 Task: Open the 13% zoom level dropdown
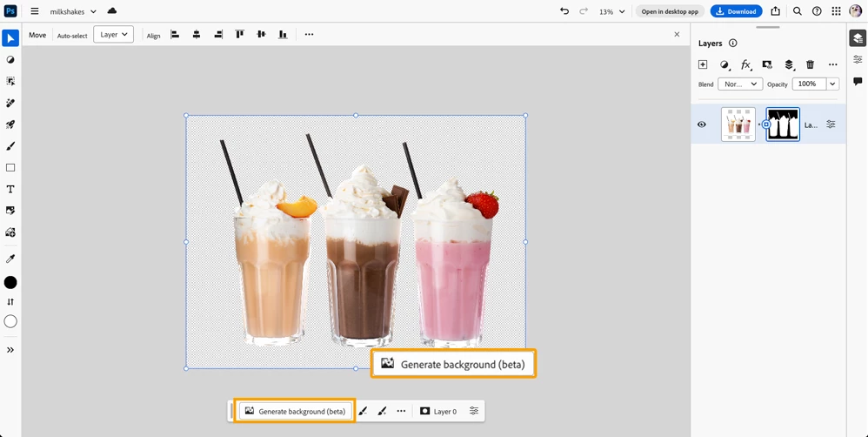(x=611, y=11)
